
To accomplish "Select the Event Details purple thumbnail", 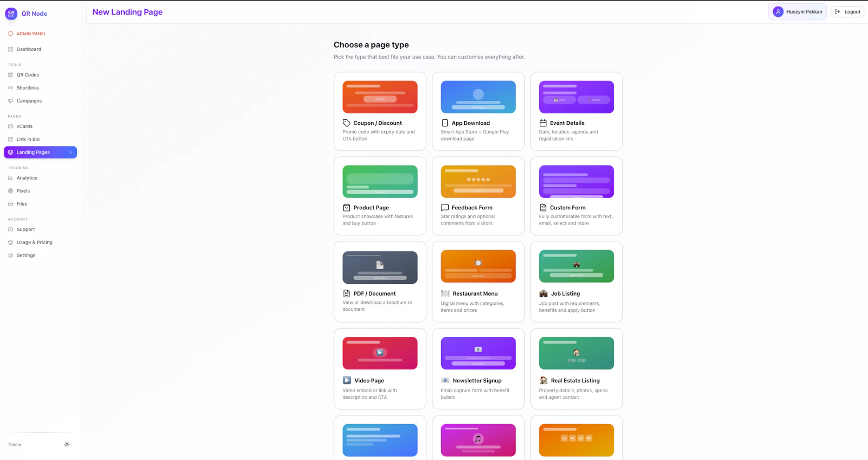I will pyautogui.click(x=576, y=97).
